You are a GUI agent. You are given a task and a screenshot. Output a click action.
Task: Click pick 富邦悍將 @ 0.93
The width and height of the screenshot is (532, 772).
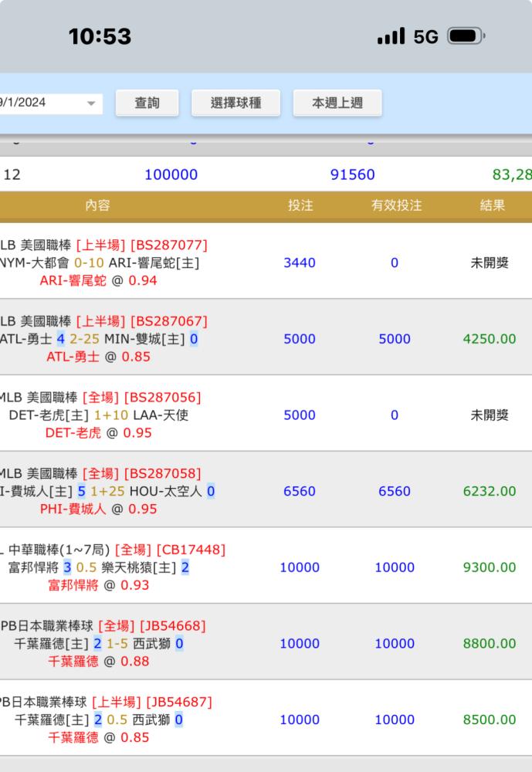99,585
